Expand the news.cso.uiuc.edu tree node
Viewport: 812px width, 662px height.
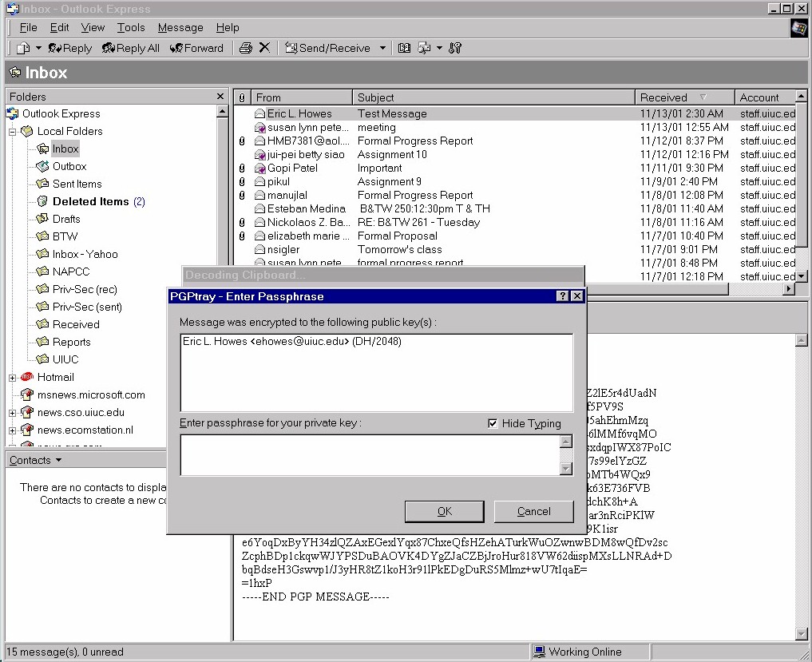(13, 413)
